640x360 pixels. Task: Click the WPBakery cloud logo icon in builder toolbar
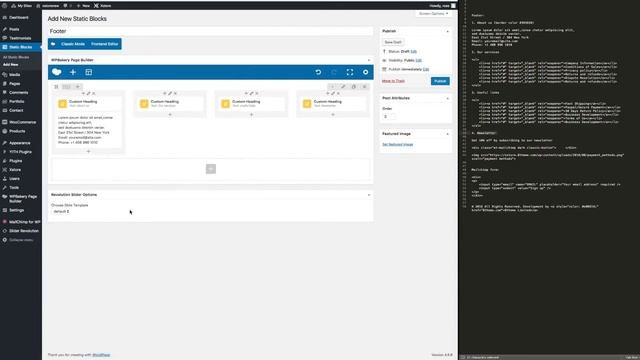pyautogui.click(x=56, y=72)
